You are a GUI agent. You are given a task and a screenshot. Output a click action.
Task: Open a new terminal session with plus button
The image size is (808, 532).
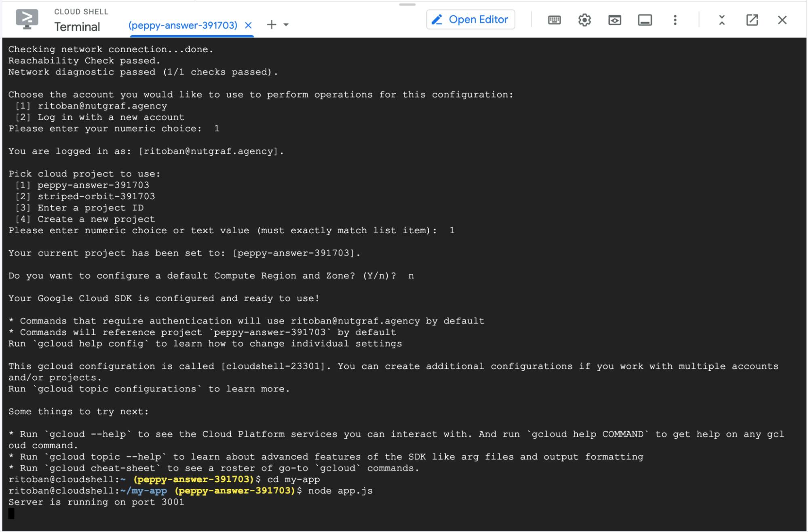(x=271, y=25)
